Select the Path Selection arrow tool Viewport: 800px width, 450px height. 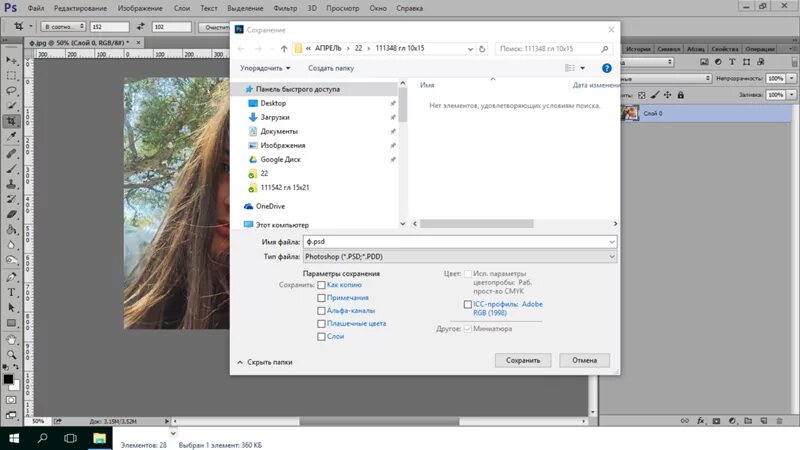tap(11, 308)
